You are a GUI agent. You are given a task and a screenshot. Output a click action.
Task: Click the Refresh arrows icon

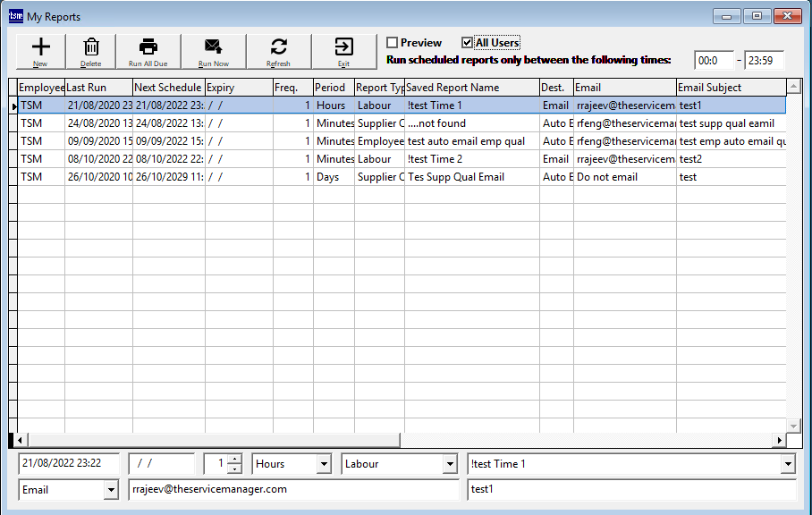tap(278, 47)
